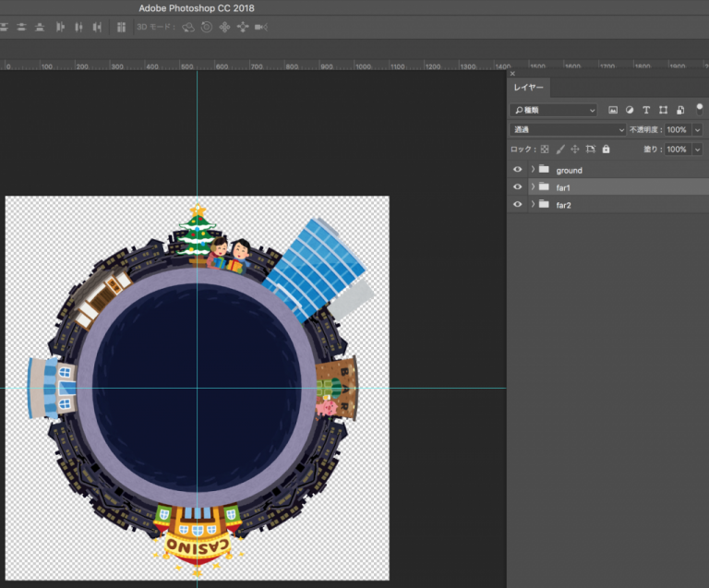Lock transparent pixels in Layers panel
This screenshot has height=588, width=709.
pos(545,149)
